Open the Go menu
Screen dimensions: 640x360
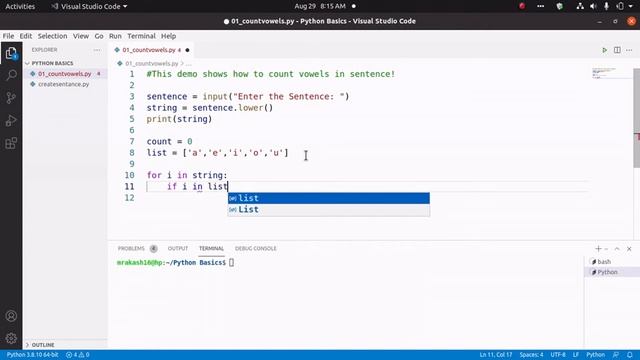tap(99, 36)
